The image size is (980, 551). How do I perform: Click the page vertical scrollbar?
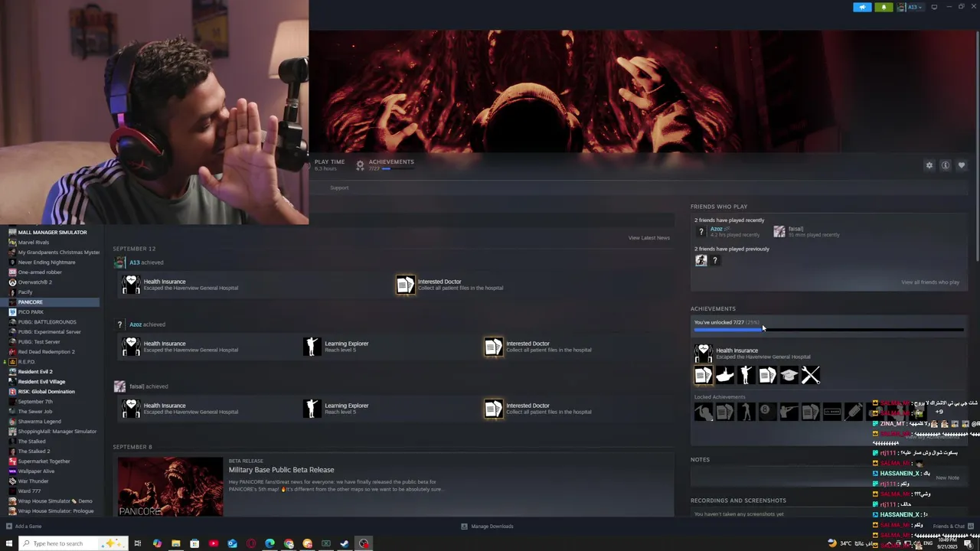[x=976, y=145]
